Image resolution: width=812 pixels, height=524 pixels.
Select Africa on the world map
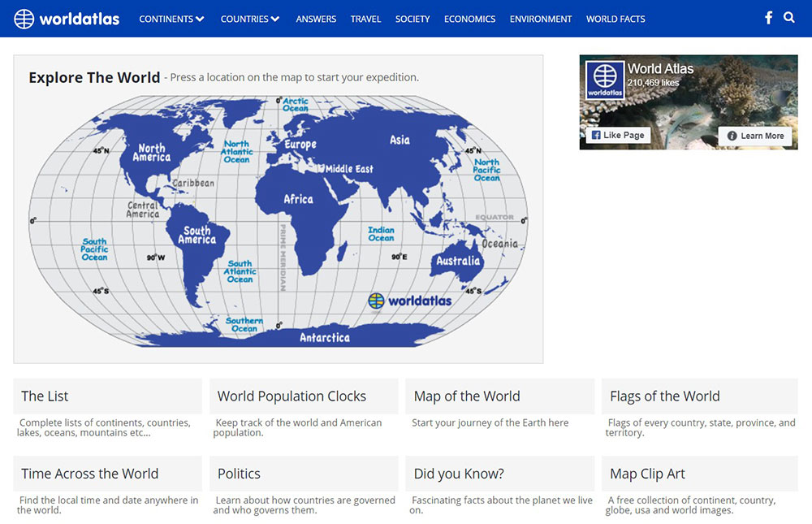point(298,200)
